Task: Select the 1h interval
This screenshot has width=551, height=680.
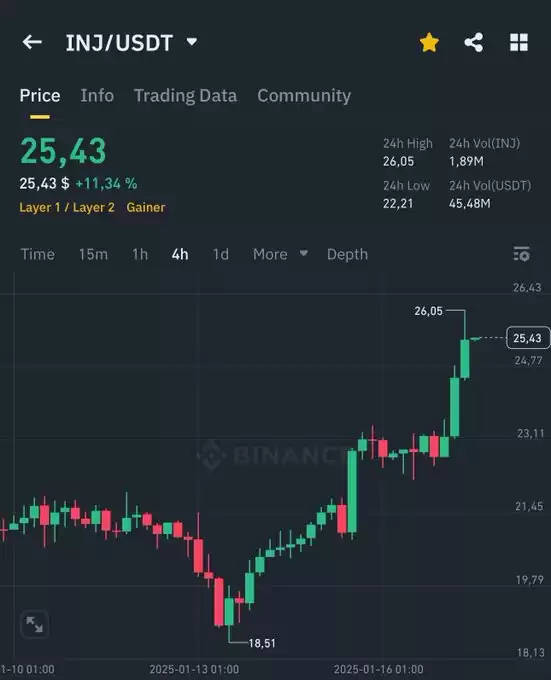Action: [x=140, y=254]
